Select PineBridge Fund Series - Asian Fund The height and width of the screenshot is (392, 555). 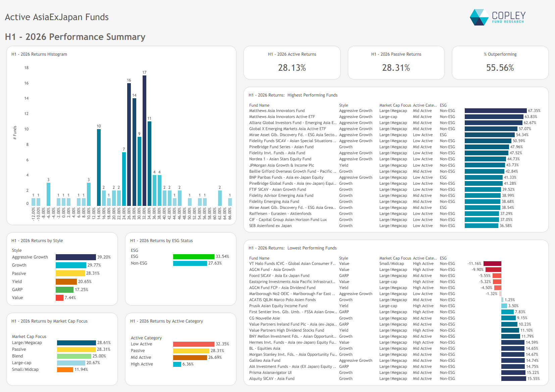tap(281, 147)
